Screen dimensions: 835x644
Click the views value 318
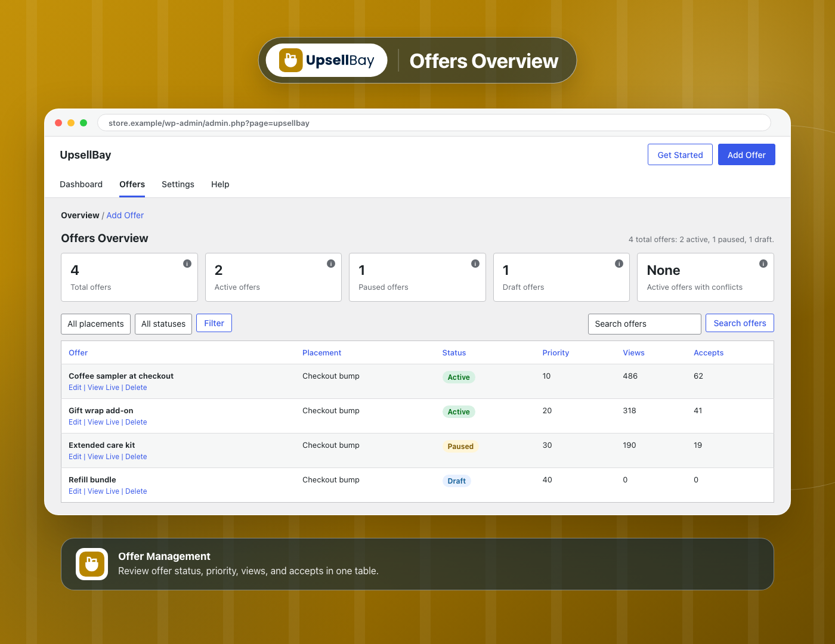point(629,411)
